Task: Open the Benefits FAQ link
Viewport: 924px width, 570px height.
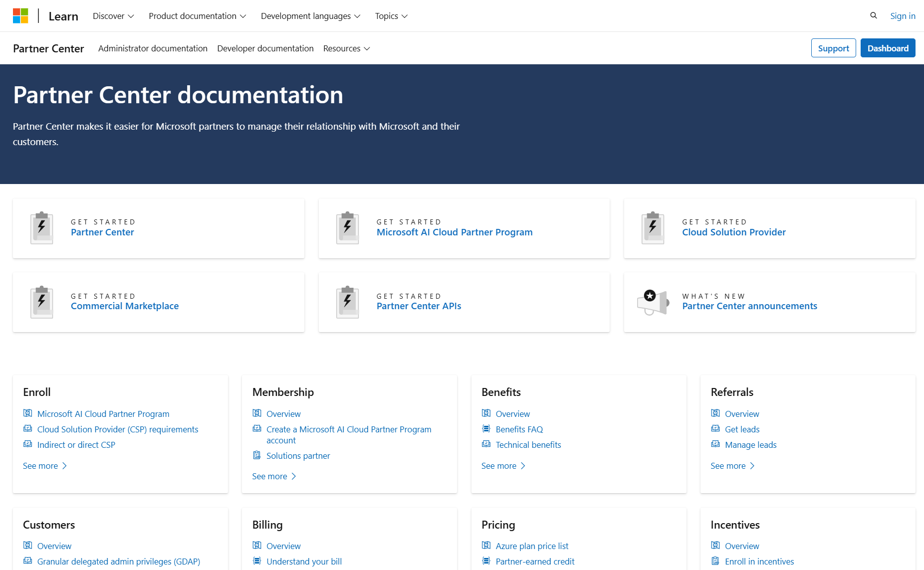Action: point(519,429)
